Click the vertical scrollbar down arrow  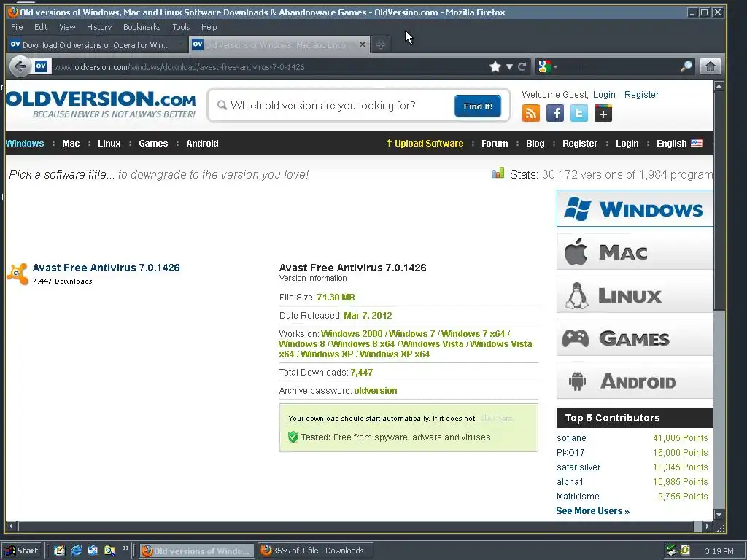[x=719, y=515]
